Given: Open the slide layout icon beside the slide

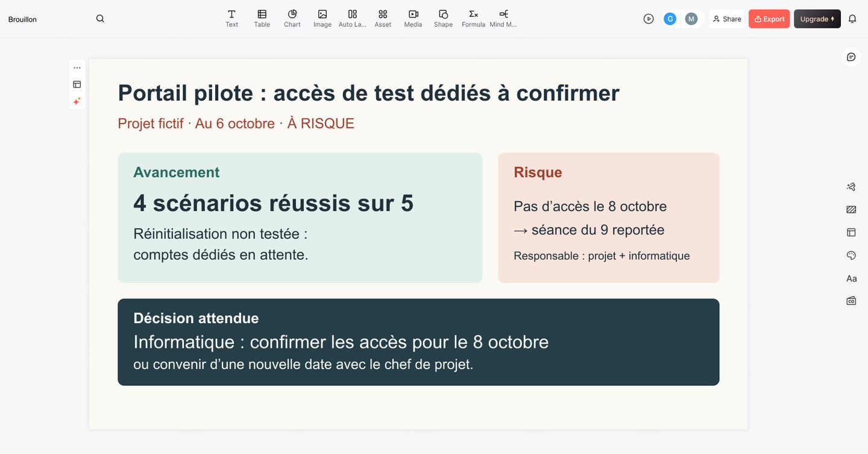Looking at the screenshot, I should pyautogui.click(x=77, y=84).
